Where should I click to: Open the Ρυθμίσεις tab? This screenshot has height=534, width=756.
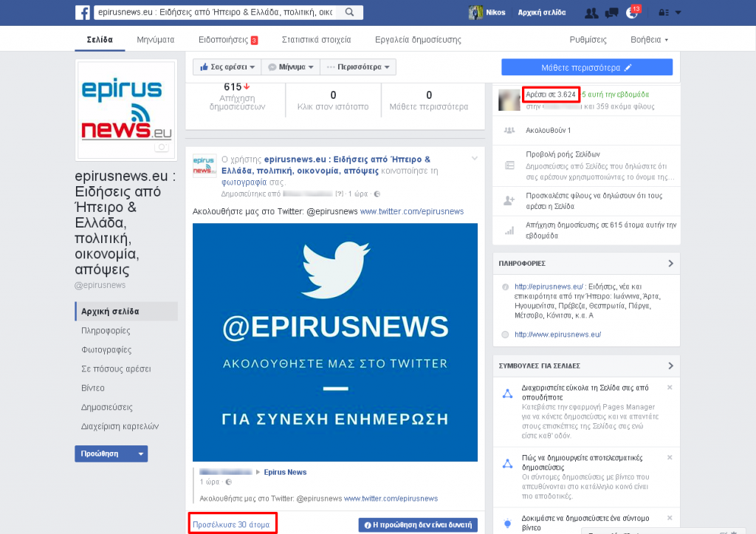[588, 40]
